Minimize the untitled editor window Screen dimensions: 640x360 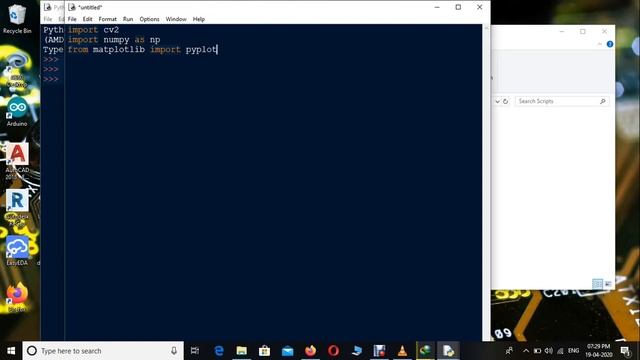(437, 7)
